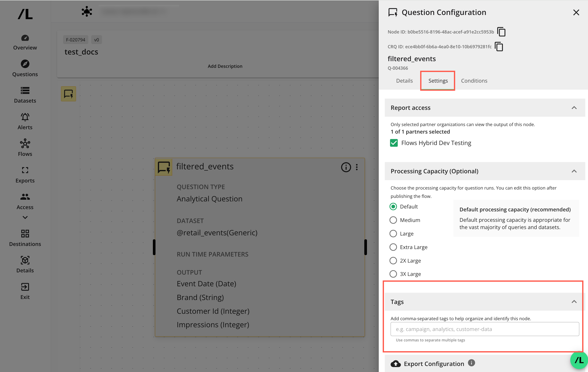
Task: Switch to the Settings tab
Action: tap(438, 81)
